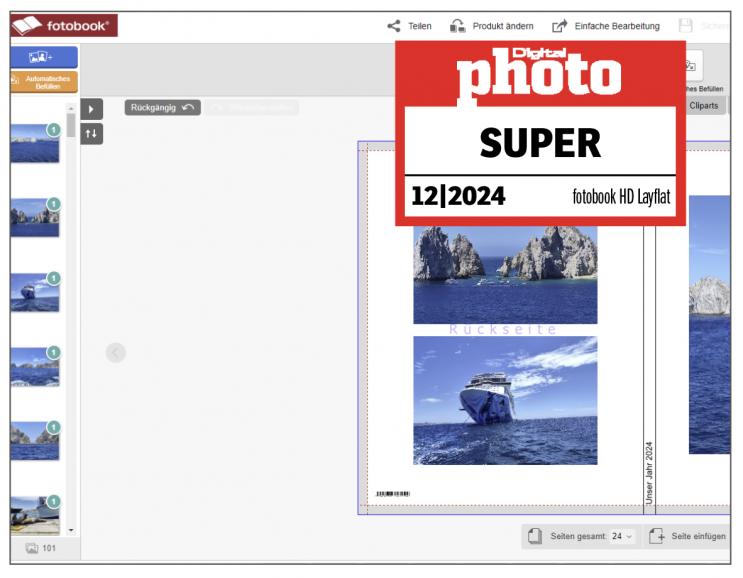This screenshot has height=578, width=743.
Task: Select the rock arch thumbnail in the sidebar
Action: 34,217
